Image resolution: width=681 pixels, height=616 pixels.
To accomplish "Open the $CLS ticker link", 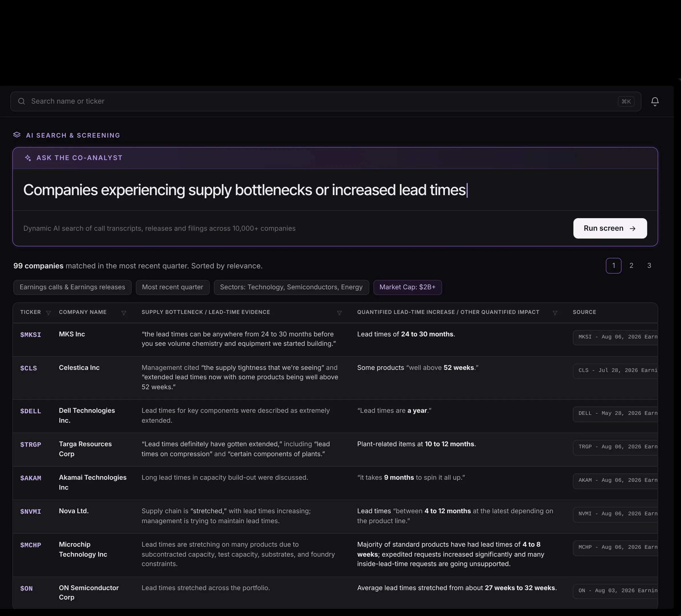I will pos(28,368).
